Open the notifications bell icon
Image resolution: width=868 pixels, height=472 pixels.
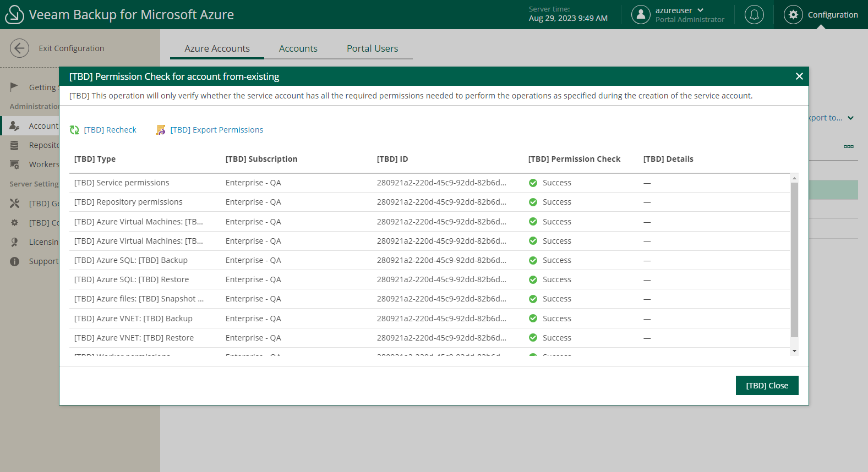tap(754, 15)
